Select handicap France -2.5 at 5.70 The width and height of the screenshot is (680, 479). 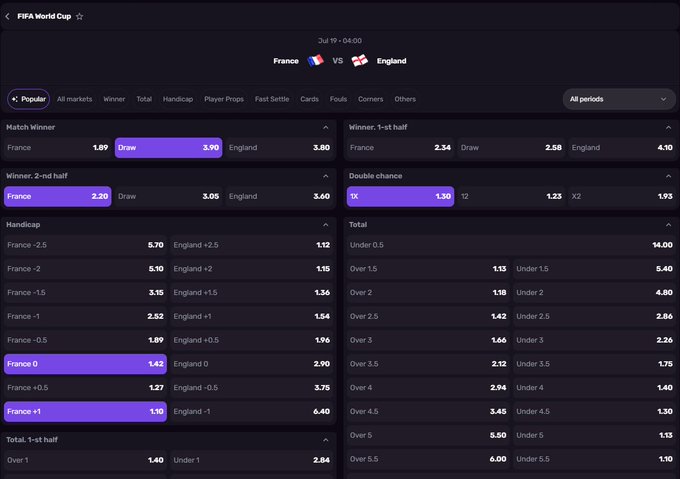point(85,245)
